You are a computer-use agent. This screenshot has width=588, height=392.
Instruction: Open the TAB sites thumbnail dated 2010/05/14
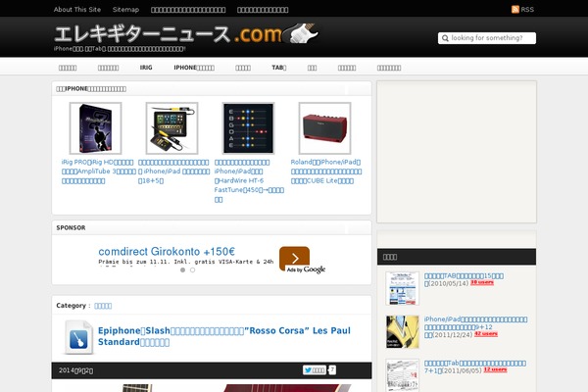tap(403, 288)
